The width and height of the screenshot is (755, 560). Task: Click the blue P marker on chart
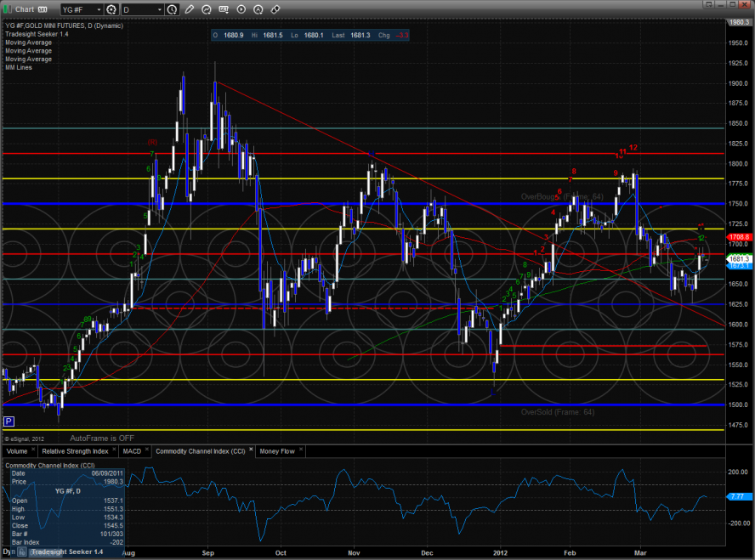(x=9, y=421)
